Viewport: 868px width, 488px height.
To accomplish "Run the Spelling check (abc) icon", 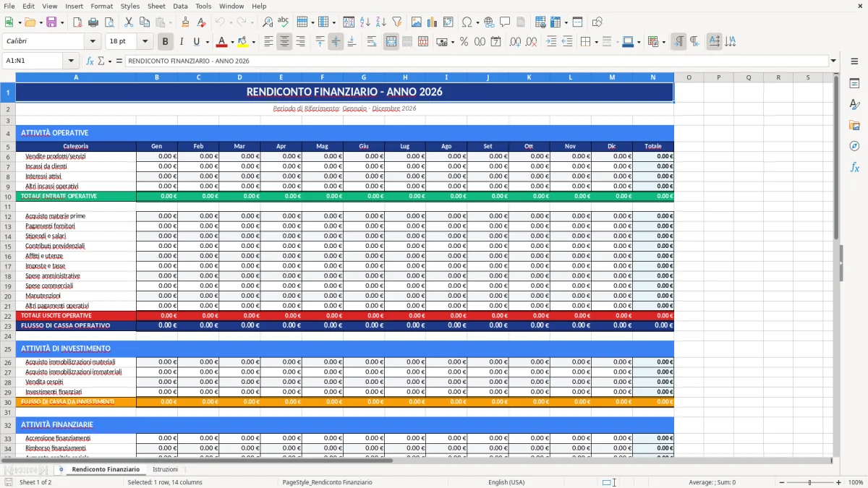I will (x=284, y=22).
